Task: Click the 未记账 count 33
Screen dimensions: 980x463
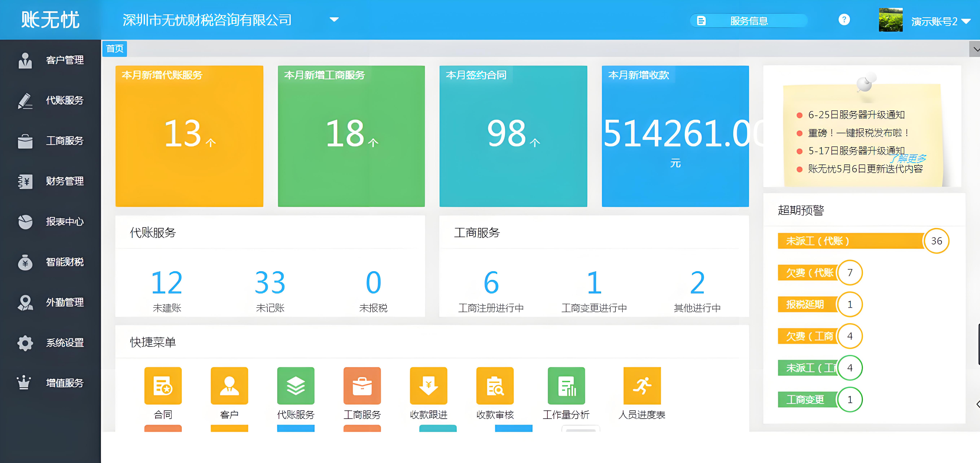Action: pos(270,283)
